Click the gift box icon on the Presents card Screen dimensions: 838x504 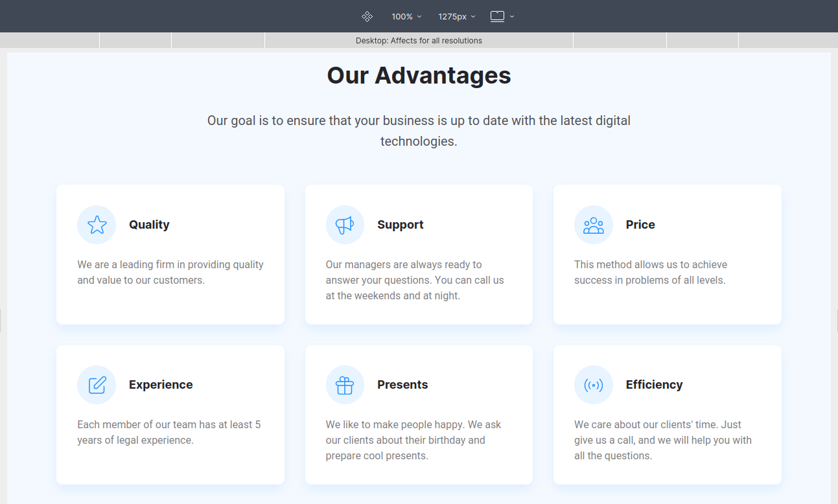click(345, 385)
